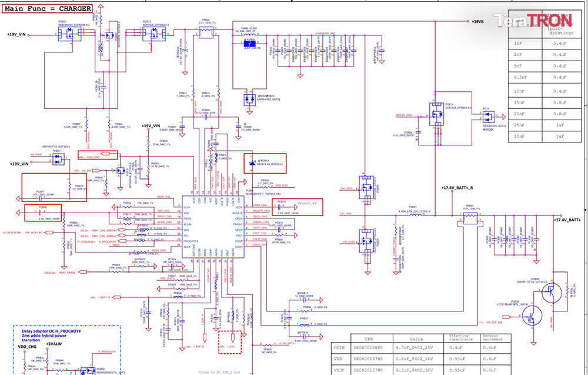Viewport: 588px width, 375px height.
Task: Select the PDB13 ESD diode symbol
Action: pyautogui.click(x=249, y=100)
